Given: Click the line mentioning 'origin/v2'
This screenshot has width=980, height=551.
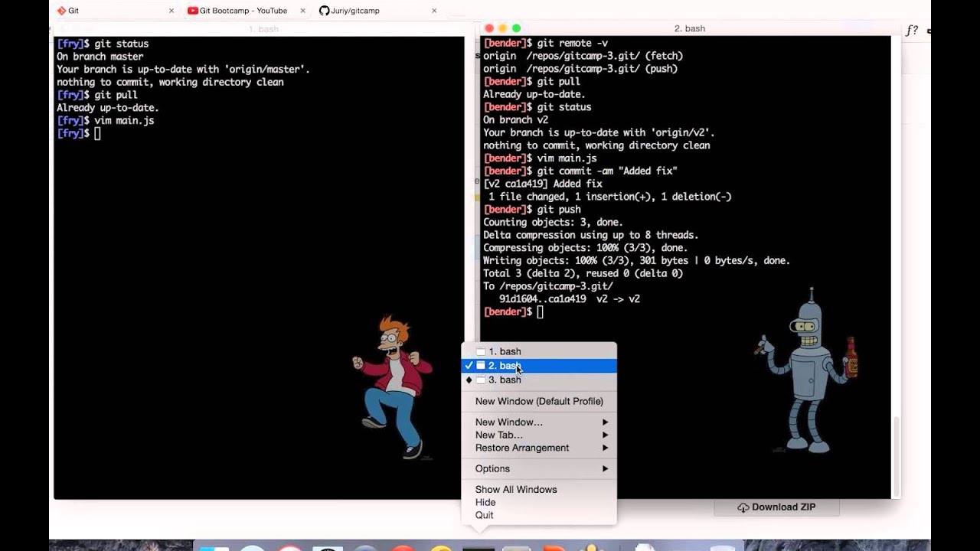Looking at the screenshot, I should (x=599, y=133).
